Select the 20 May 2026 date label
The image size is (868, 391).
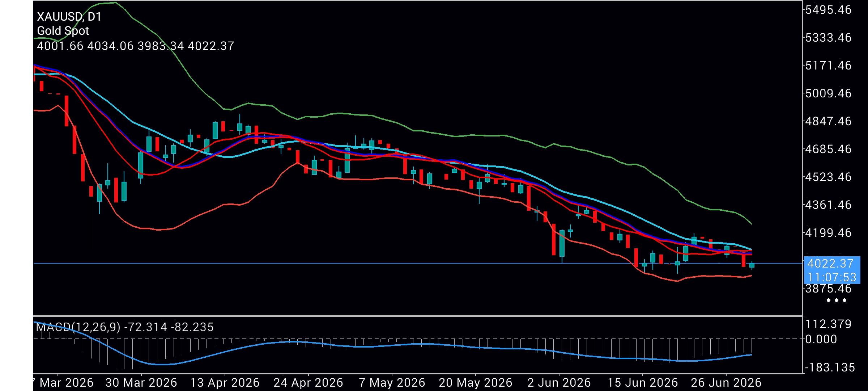click(x=476, y=383)
